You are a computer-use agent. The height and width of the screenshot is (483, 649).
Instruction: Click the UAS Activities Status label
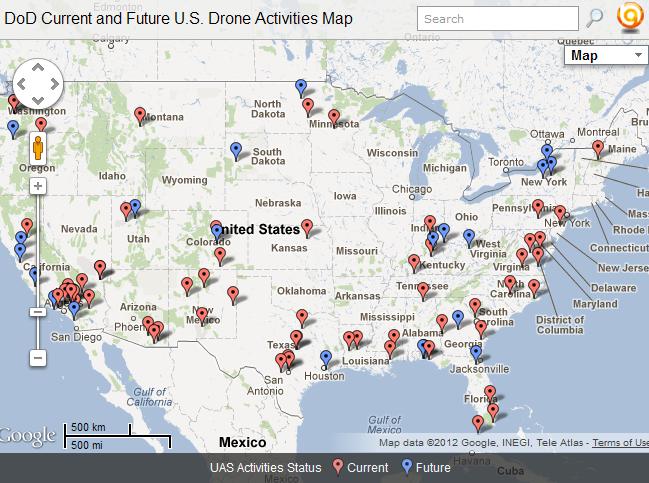265,468
